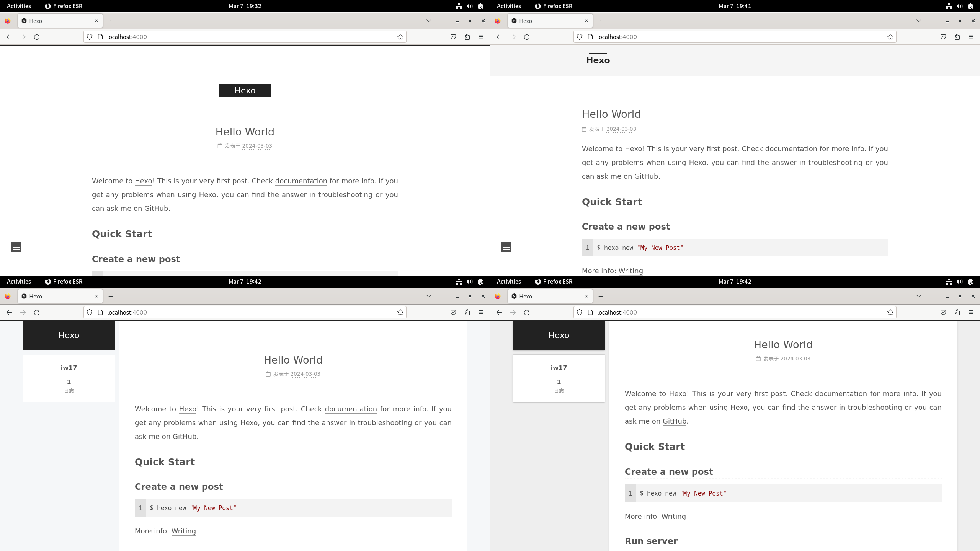Click Hexo sidebar header in bottom-left page
The width and height of the screenshot is (980, 551).
[69, 335]
